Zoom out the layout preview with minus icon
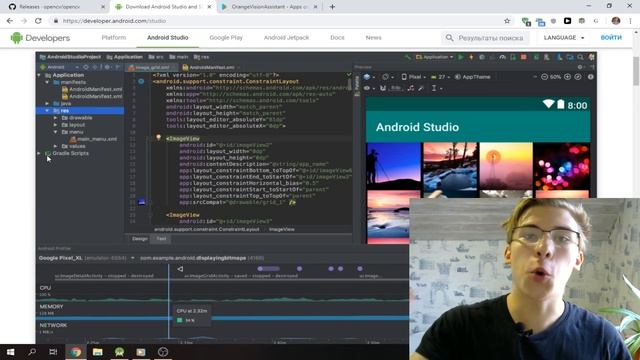 click(x=544, y=77)
